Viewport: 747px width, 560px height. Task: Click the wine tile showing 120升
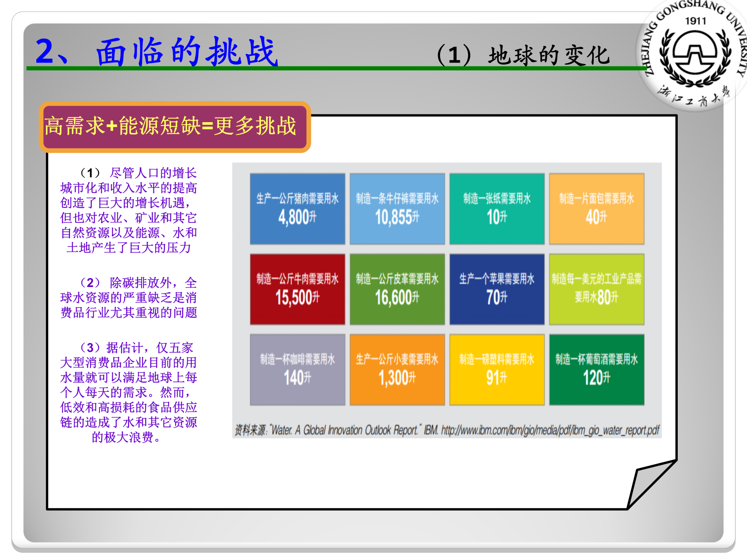click(x=596, y=369)
